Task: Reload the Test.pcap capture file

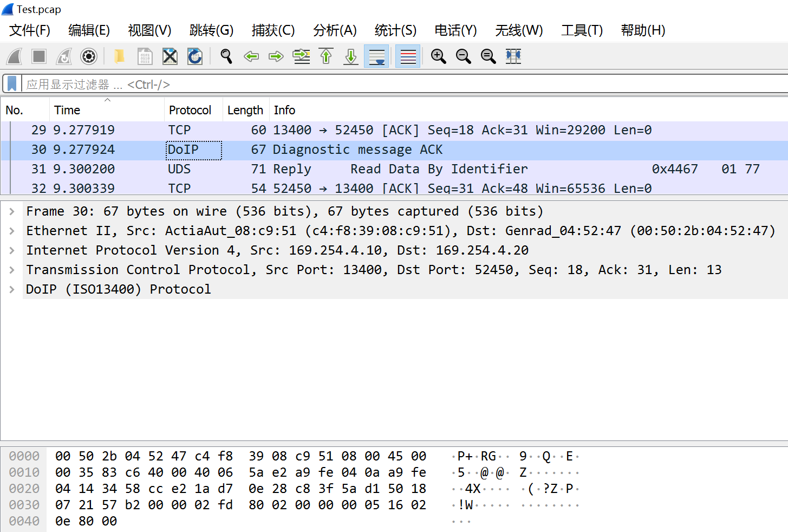Action: click(x=195, y=56)
